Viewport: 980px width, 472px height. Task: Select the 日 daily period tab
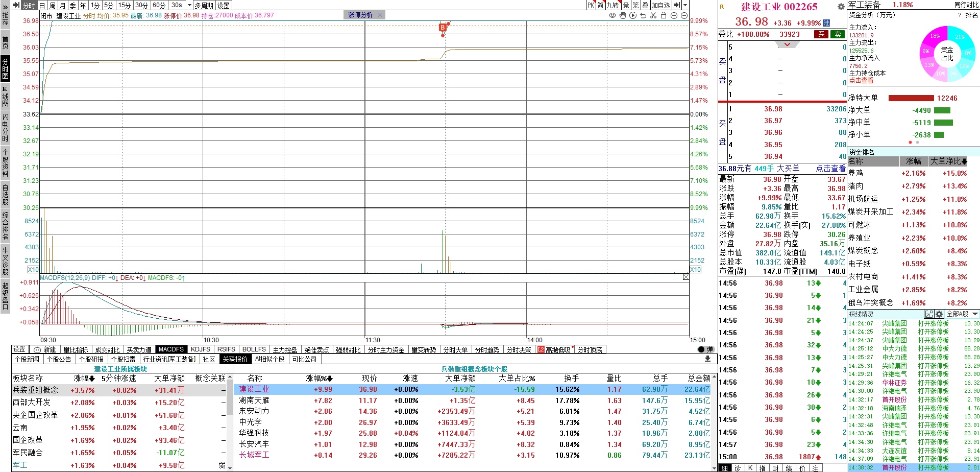tap(42, 5)
